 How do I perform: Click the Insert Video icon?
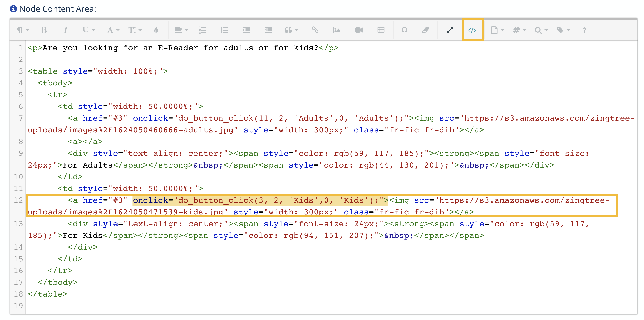coord(359,30)
